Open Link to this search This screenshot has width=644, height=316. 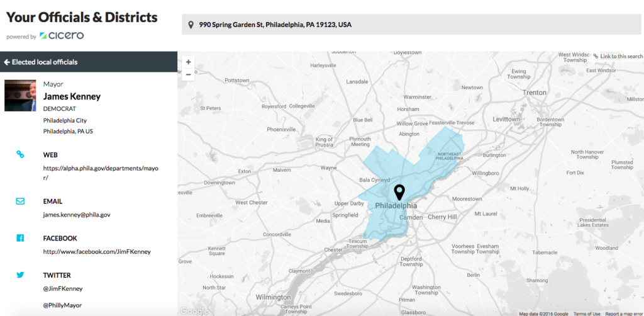pos(618,56)
